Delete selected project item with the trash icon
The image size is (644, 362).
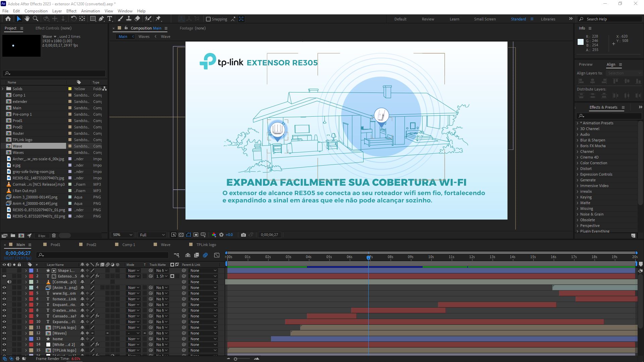[54, 236]
